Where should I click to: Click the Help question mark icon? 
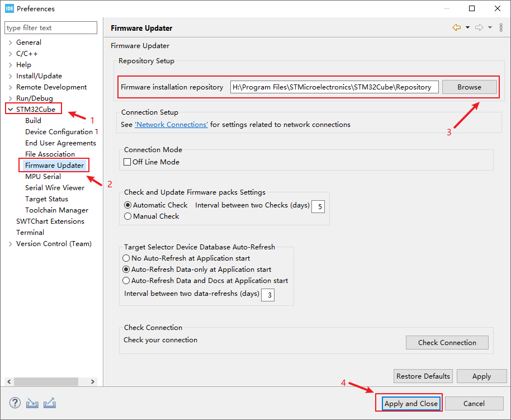14,403
